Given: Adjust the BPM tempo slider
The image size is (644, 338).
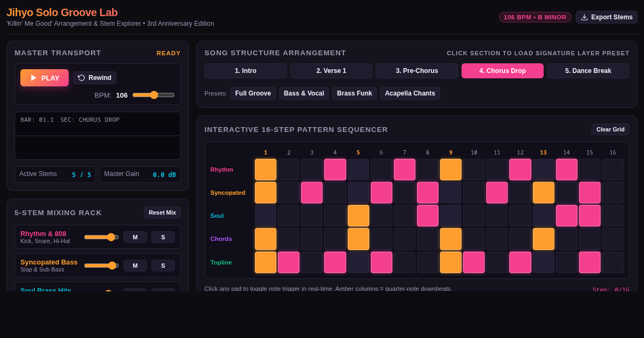Looking at the screenshot, I should 153,95.
